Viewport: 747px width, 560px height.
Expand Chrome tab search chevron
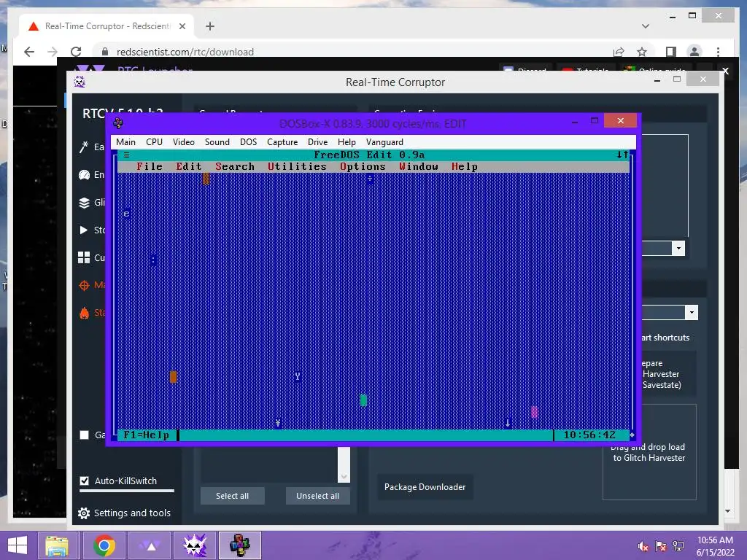point(645,26)
